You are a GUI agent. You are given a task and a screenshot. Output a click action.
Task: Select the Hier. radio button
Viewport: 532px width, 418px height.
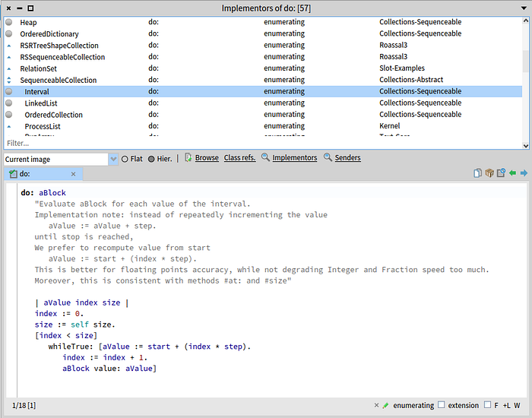point(151,159)
